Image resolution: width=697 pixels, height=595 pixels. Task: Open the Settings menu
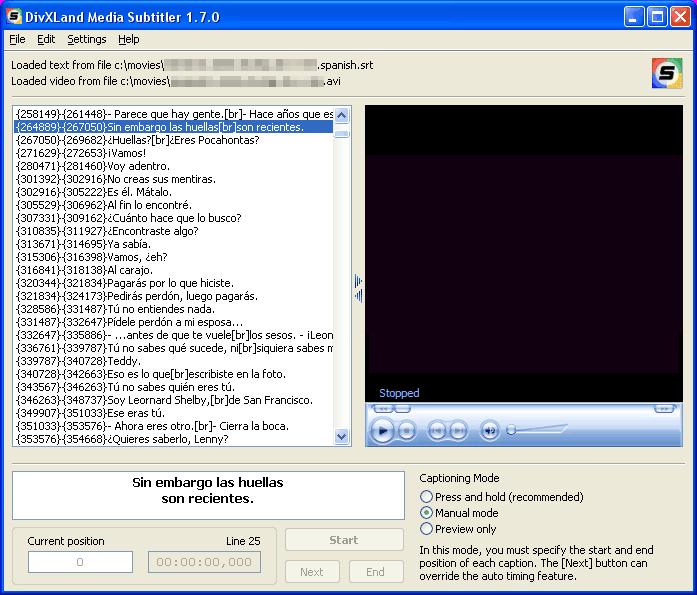(x=87, y=40)
